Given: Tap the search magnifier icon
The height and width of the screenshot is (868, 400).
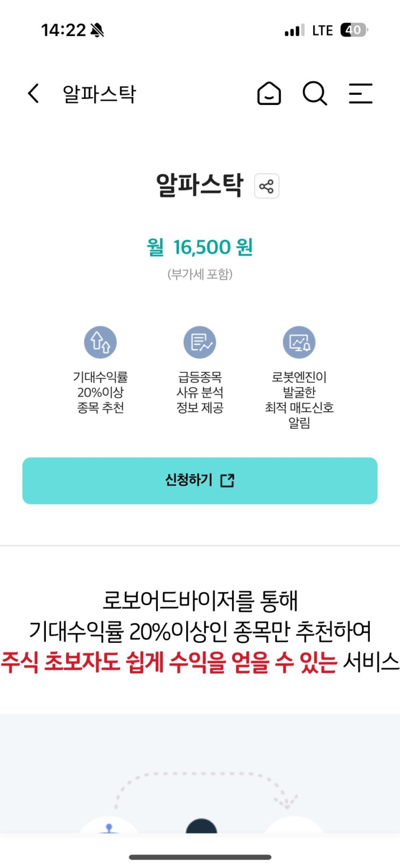Looking at the screenshot, I should click(x=315, y=94).
